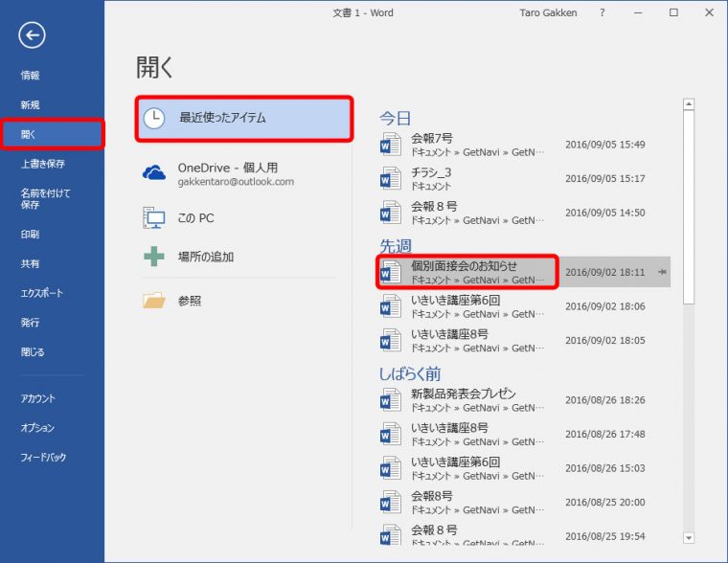Viewport: 728px width, 563px height.
Task: Click the This PC computer icon
Action: pyautogui.click(x=153, y=217)
